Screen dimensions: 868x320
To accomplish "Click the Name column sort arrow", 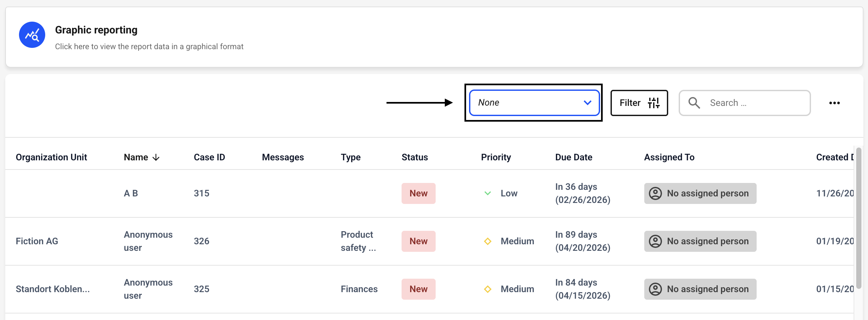I will (x=156, y=157).
